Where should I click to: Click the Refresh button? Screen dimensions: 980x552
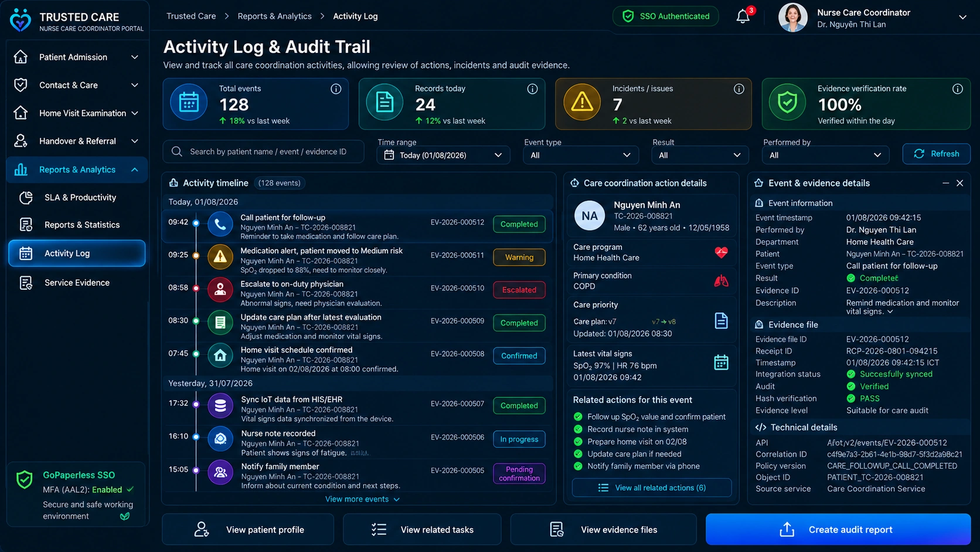point(937,154)
